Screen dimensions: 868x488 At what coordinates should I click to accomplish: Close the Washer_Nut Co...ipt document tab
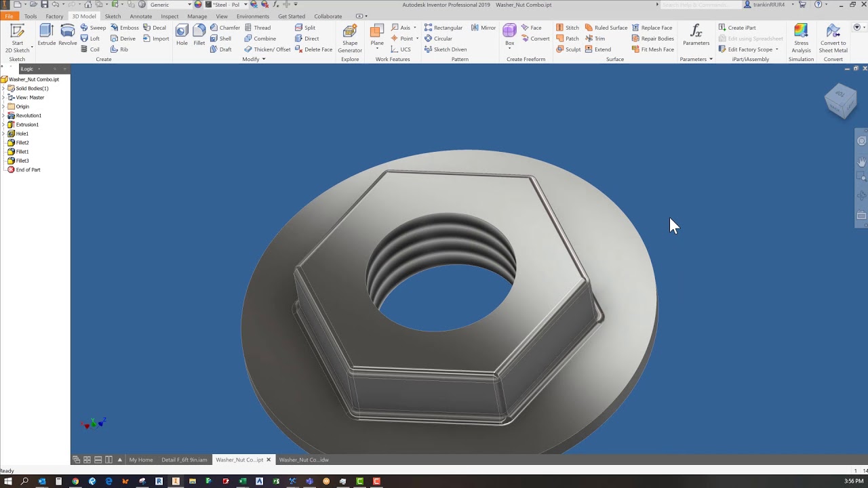click(269, 460)
